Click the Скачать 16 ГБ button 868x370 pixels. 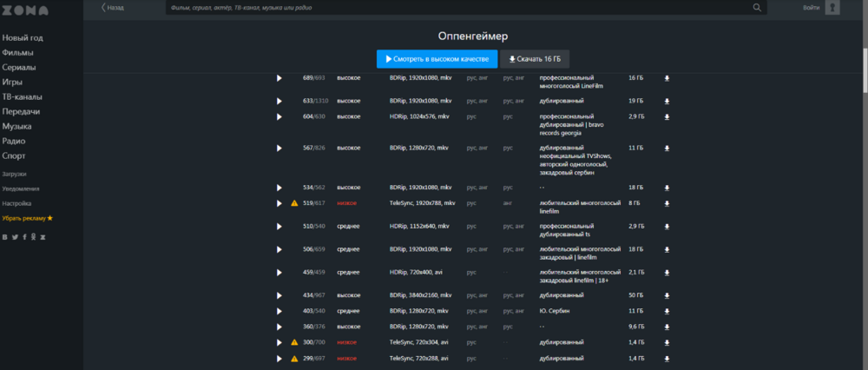(x=535, y=59)
